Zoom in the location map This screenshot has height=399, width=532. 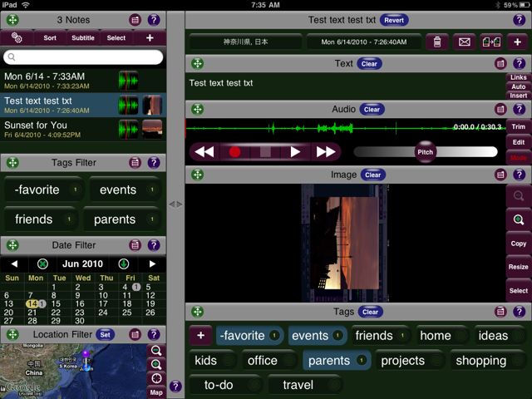[x=156, y=365]
